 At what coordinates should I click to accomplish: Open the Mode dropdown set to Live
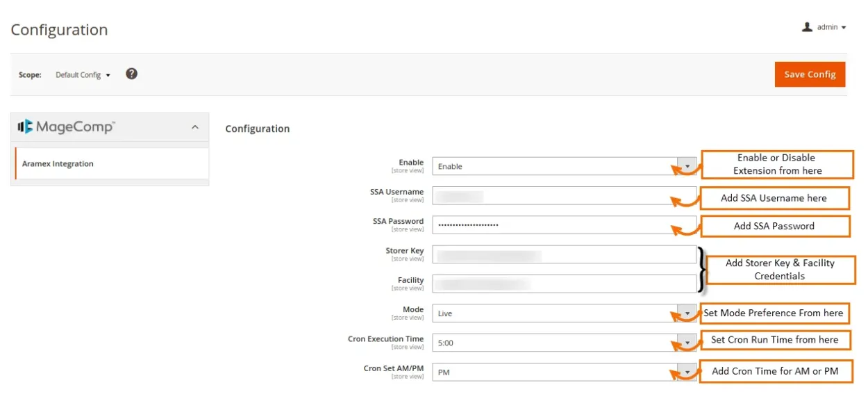564,313
